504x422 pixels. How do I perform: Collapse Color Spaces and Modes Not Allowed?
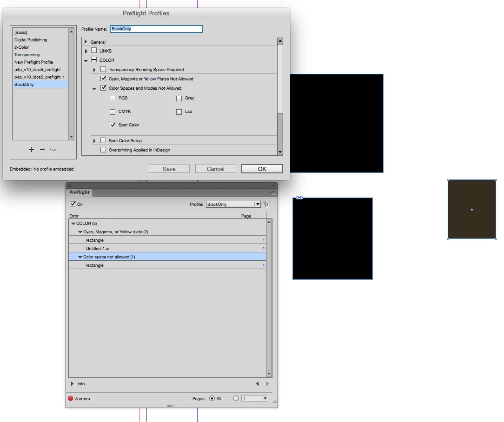pyautogui.click(x=94, y=89)
